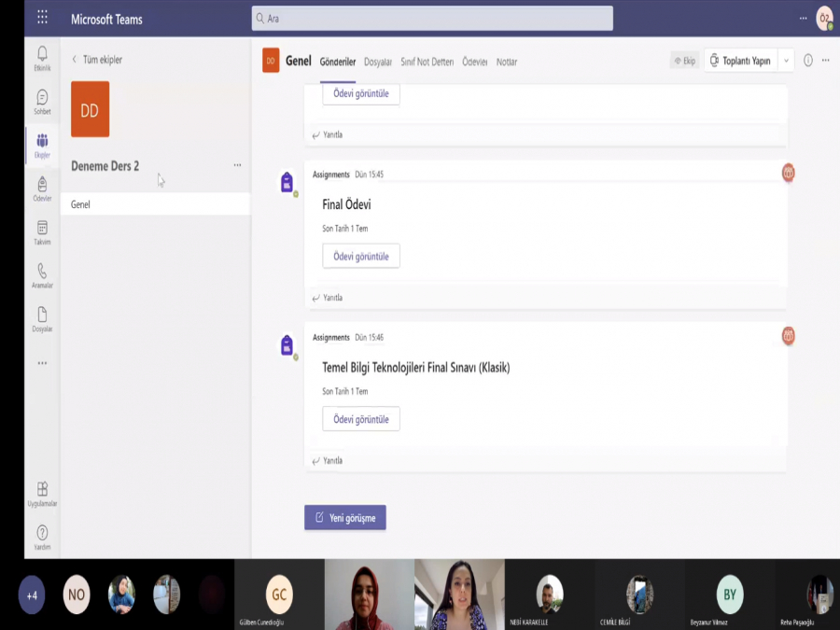Switch to the Gönderiler tab
The image size is (840, 630).
[338, 63]
